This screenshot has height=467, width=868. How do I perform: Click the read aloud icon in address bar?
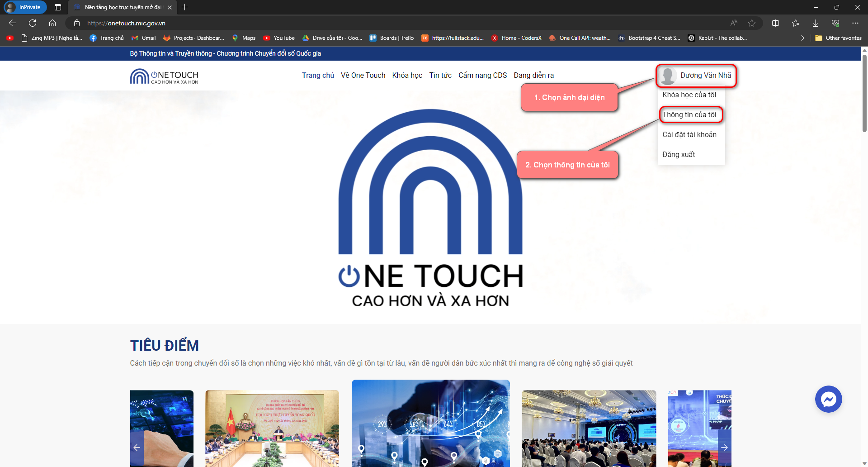coord(734,23)
